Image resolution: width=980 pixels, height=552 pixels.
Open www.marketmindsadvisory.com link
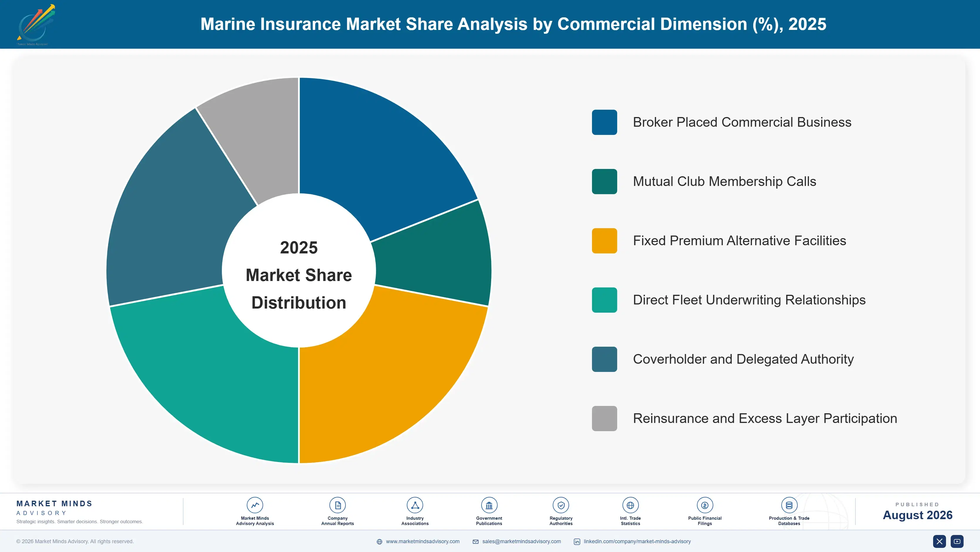tap(423, 541)
